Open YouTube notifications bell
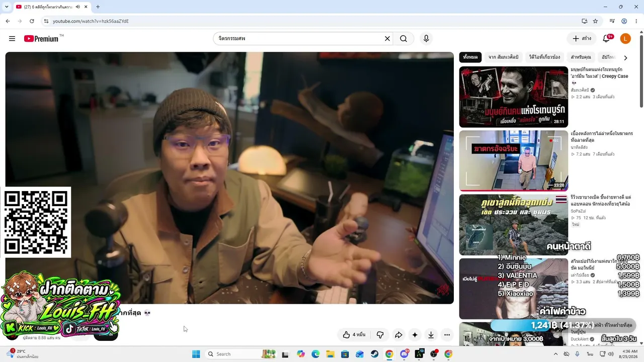644x362 pixels. pos(606,39)
